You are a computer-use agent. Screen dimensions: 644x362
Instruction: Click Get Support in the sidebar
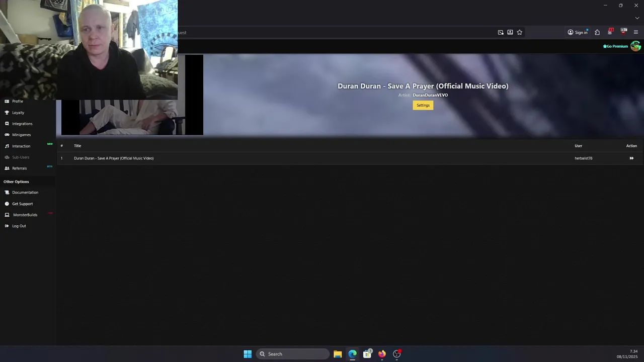(22, 204)
